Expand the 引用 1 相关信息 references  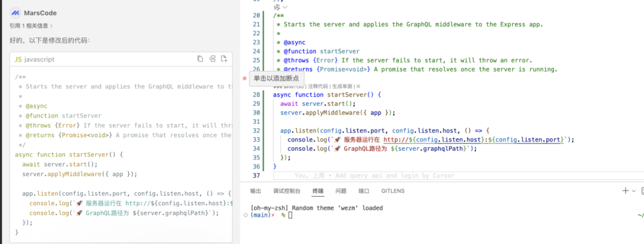pyautogui.click(x=31, y=26)
